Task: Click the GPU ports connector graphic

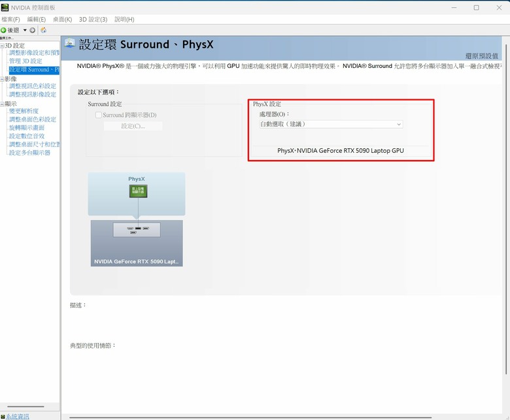Action: pos(137,230)
